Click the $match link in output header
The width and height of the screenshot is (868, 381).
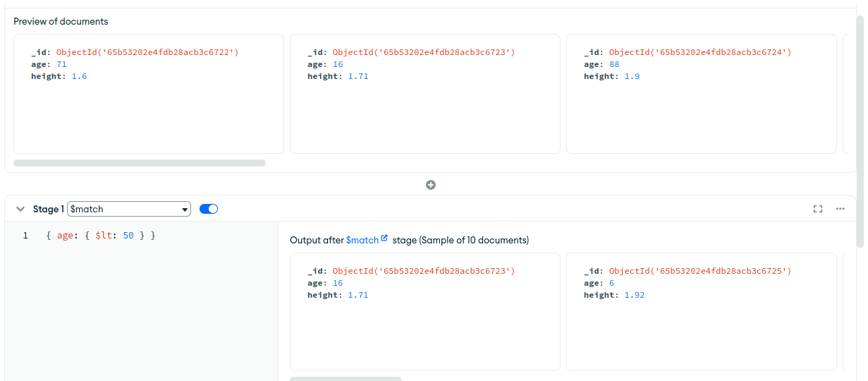362,240
